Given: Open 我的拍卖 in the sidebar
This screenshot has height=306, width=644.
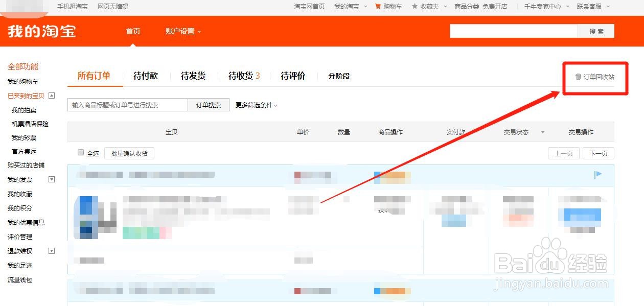Looking at the screenshot, I should tap(24, 110).
